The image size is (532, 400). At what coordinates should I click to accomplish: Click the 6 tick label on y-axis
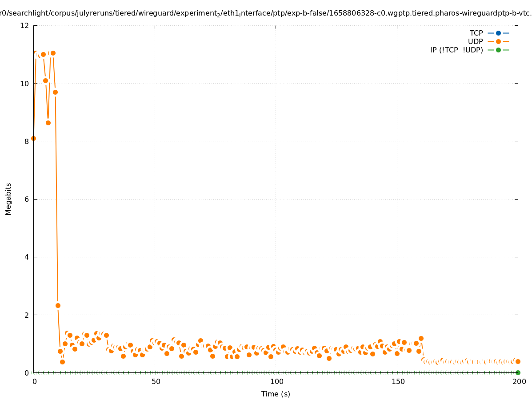(27, 199)
